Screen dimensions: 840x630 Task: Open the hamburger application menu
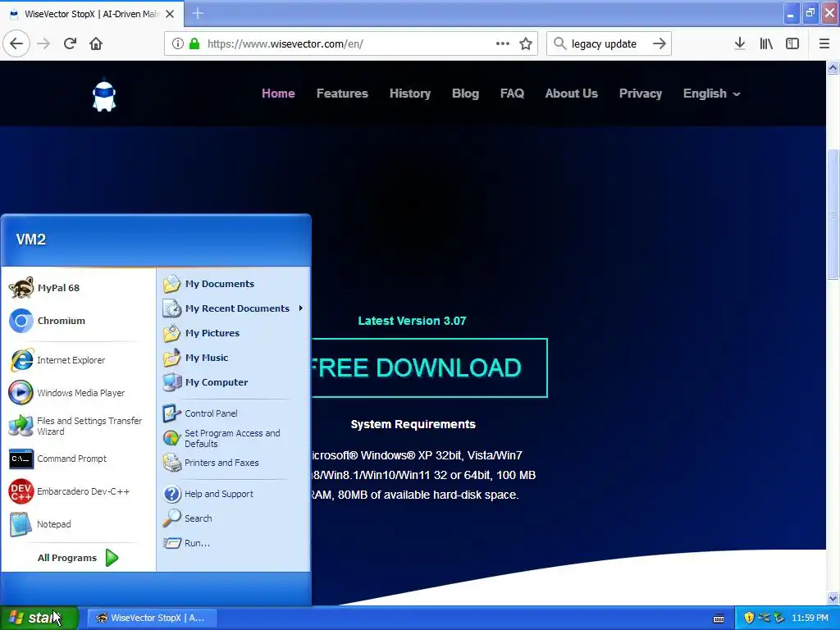[824, 43]
